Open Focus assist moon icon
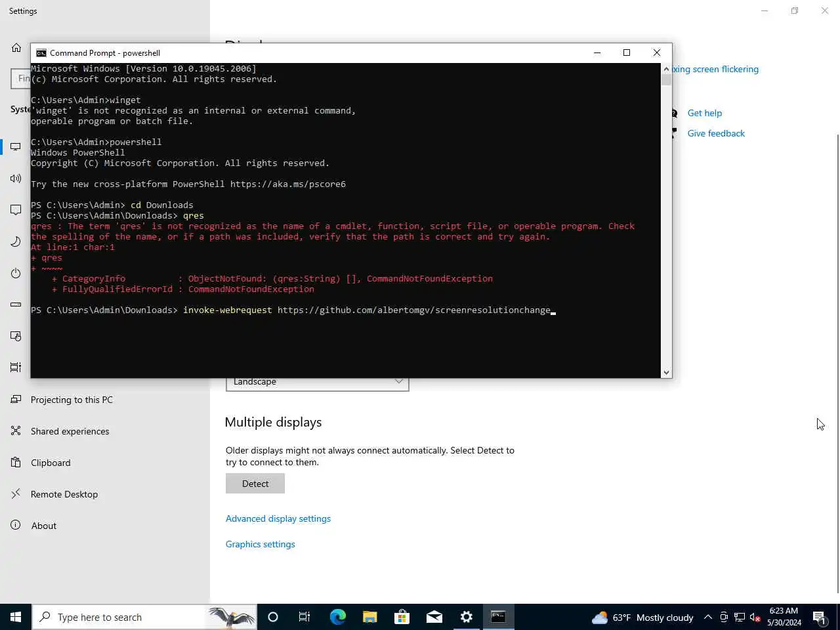The width and height of the screenshot is (840, 630). pos(16,241)
